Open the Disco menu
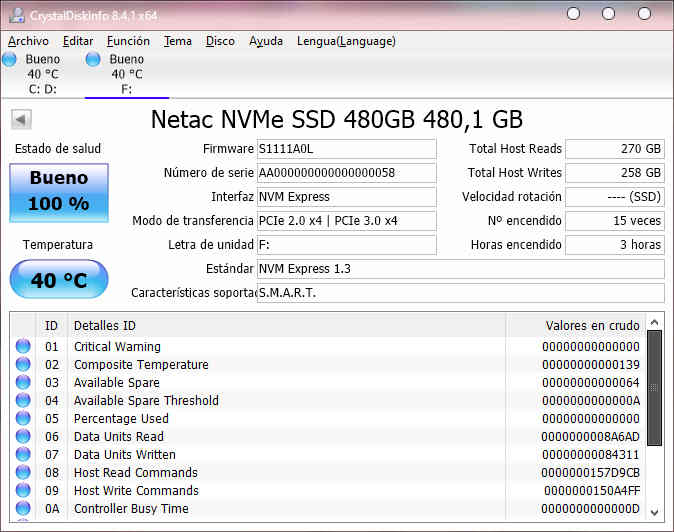This screenshot has height=532, width=674. (x=220, y=41)
